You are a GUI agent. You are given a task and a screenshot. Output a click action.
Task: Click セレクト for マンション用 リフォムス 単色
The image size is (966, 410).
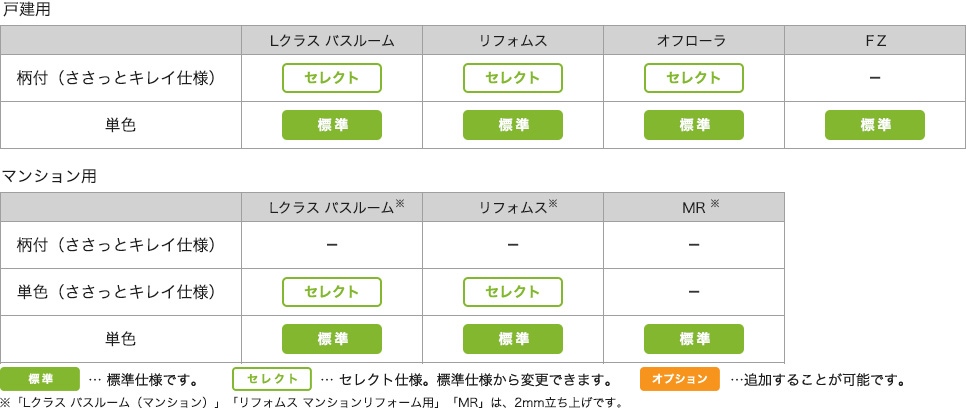(513, 291)
